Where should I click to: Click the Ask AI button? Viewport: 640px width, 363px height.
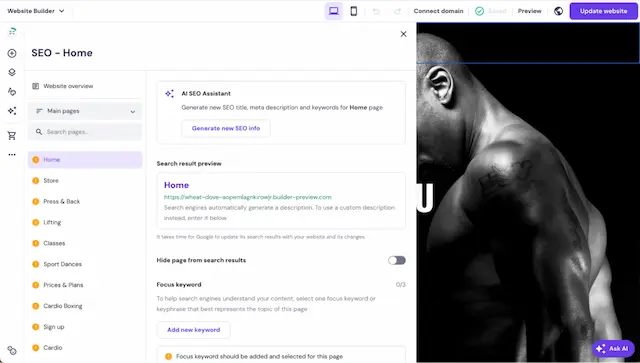click(x=613, y=348)
